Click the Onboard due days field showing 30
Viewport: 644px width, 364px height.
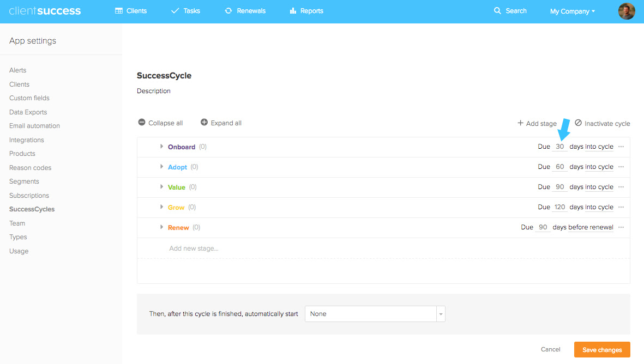pos(559,147)
